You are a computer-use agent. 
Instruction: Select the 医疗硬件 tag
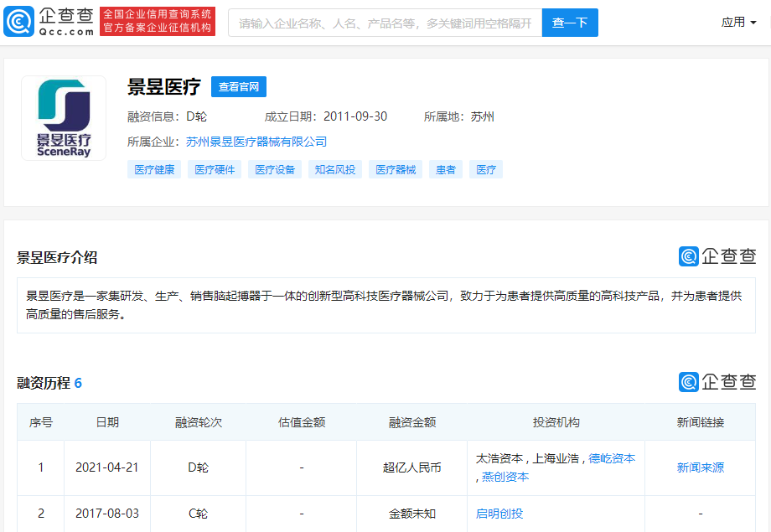click(x=215, y=169)
